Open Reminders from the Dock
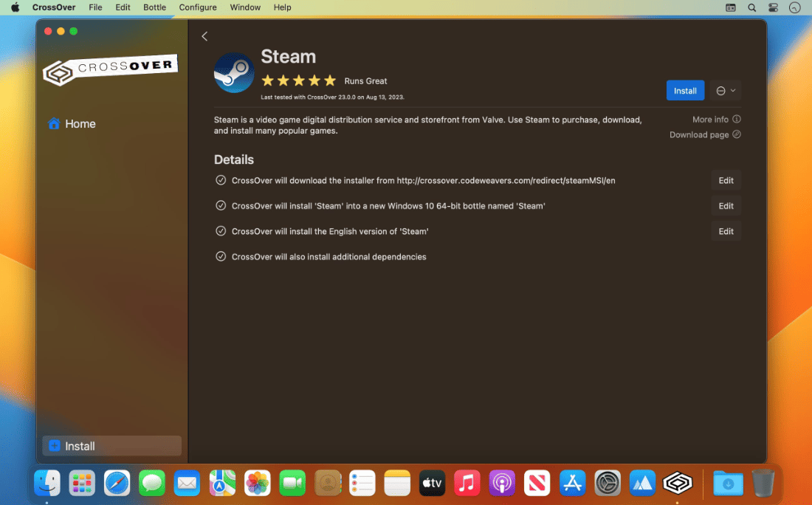Viewport: 812px width, 505px height. (x=362, y=484)
